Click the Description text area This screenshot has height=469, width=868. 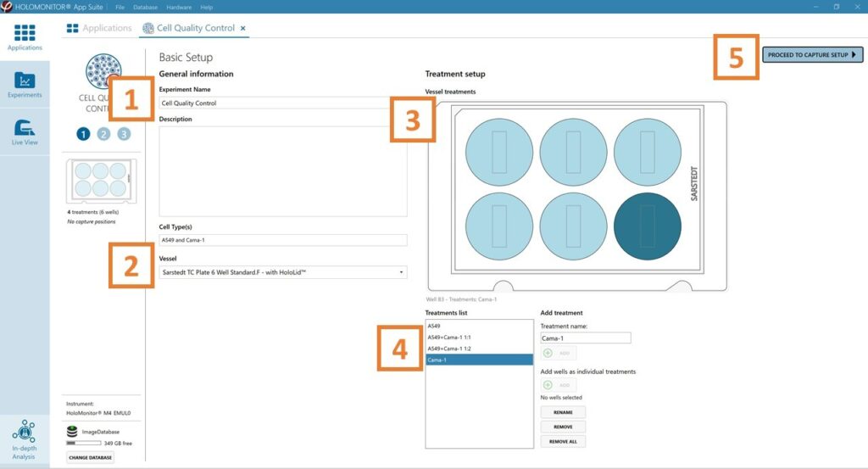[x=283, y=171]
